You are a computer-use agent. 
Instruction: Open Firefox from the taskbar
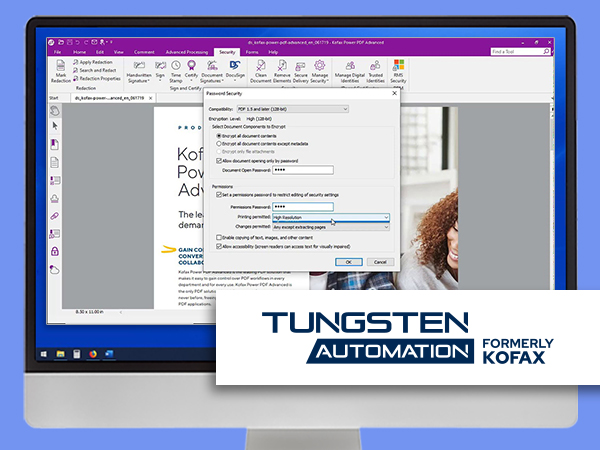[x=93, y=354]
